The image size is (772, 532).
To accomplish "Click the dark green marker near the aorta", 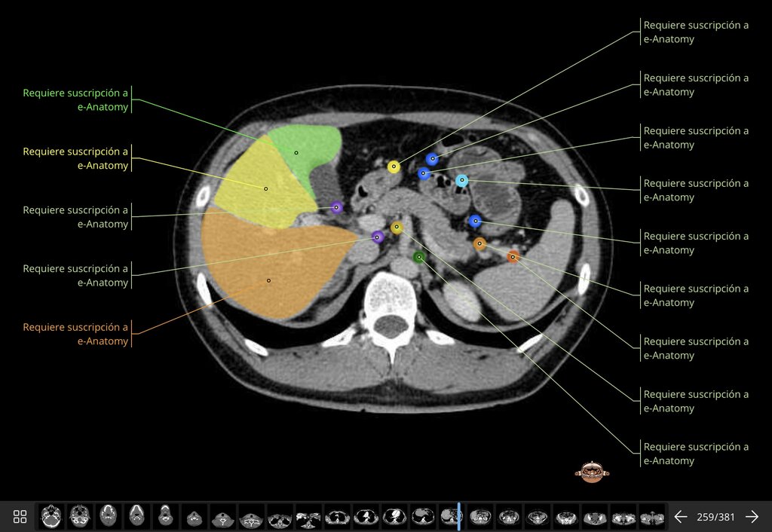I will [x=419, y=257].
